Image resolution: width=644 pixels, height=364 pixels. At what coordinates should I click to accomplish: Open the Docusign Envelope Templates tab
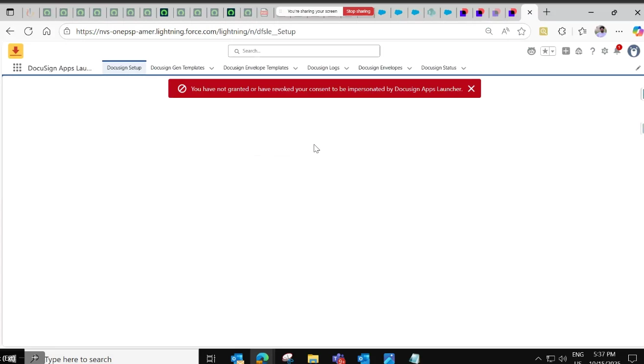256,68
